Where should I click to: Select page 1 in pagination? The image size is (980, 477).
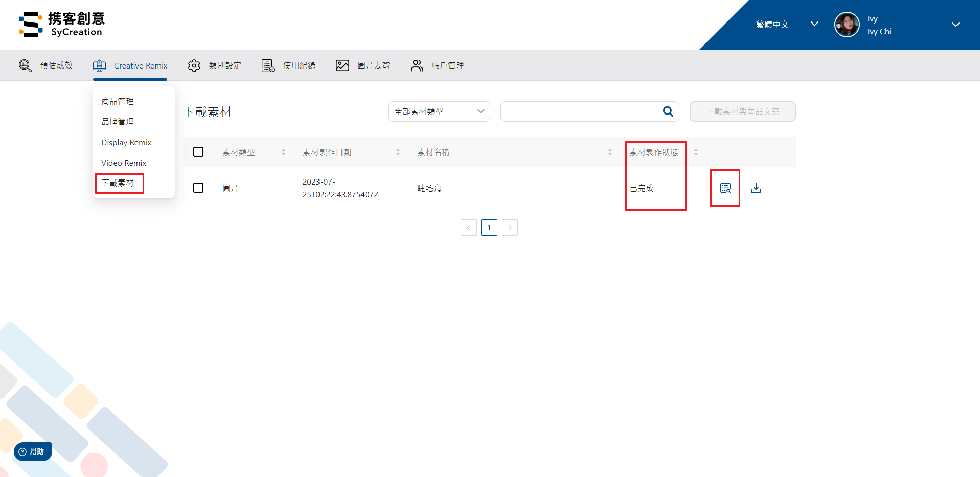[x=489, y=228]
